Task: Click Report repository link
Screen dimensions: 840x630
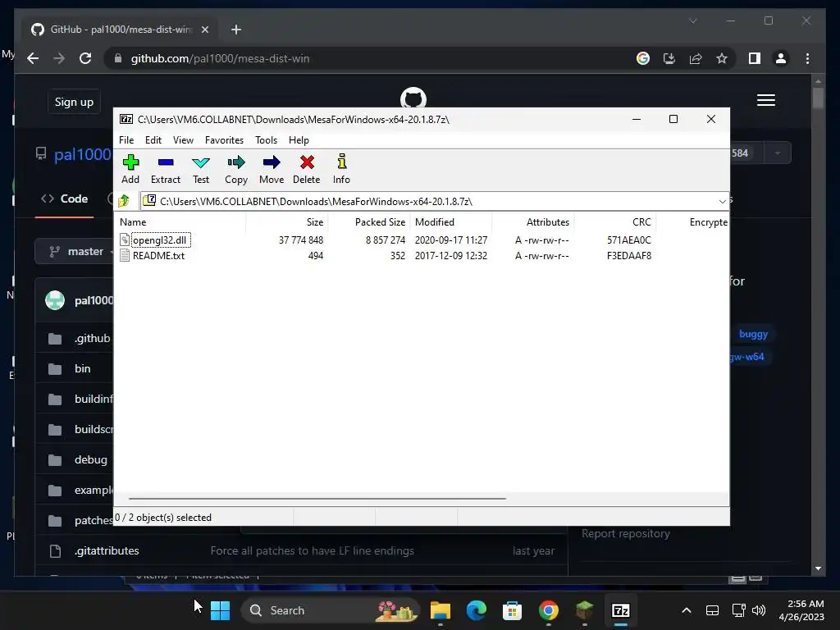Action: click(x=626, y=533)
